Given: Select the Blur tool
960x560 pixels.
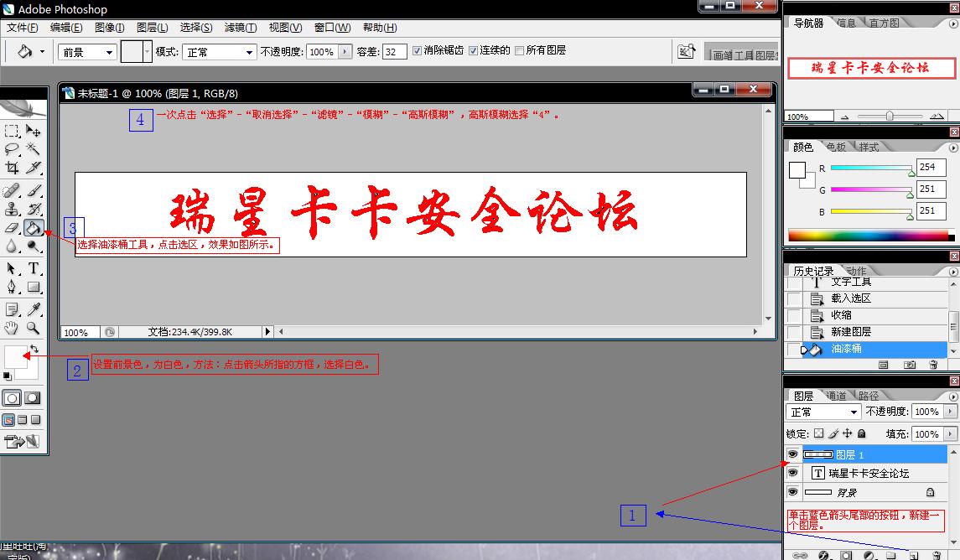Looking at the screenshot, I should (x=12, y=246).
